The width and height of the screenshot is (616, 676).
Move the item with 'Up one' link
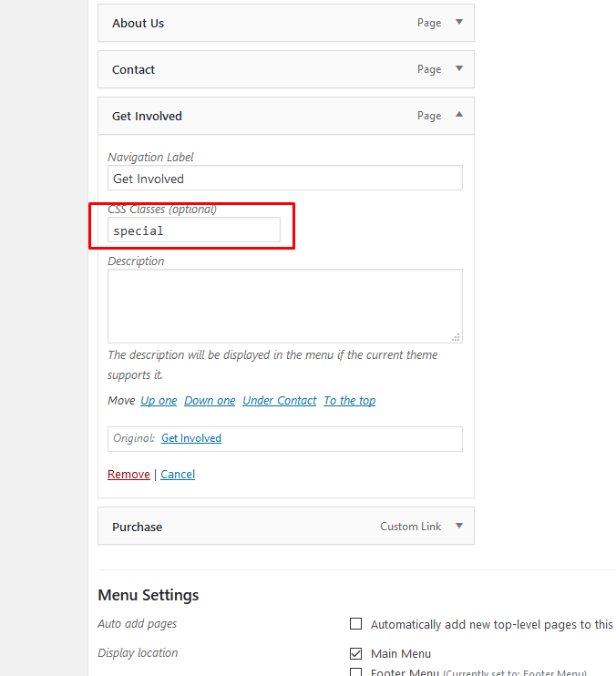coord(159,401)
